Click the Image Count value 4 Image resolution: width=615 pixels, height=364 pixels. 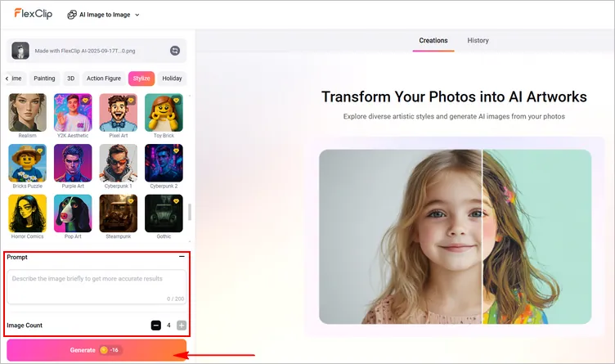(168, 326)
